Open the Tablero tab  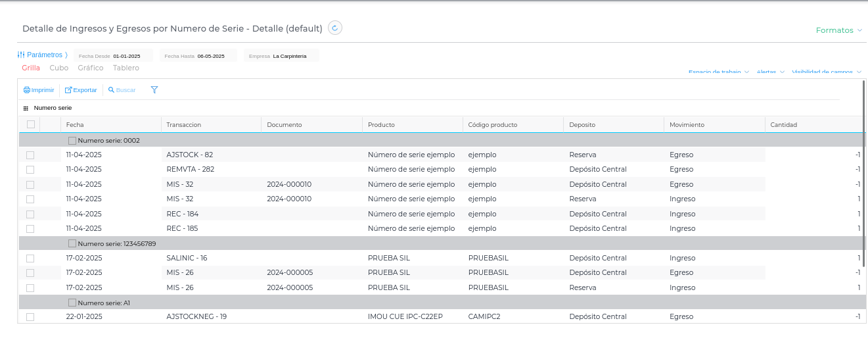126,68
